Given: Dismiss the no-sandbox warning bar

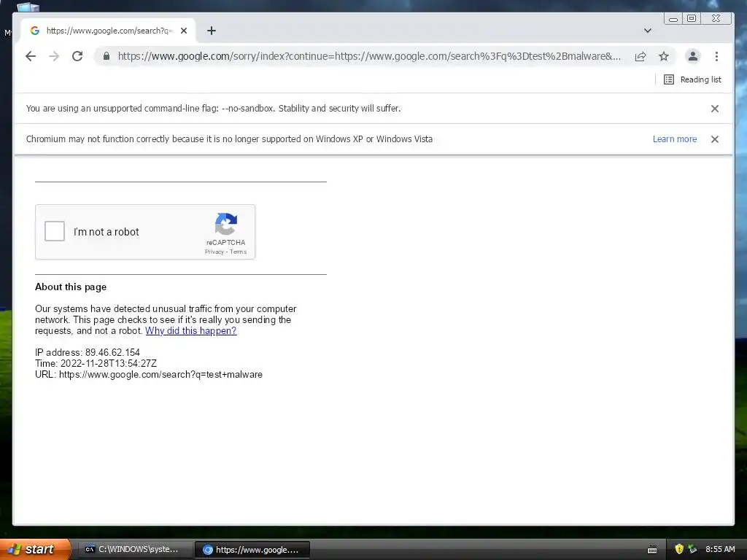Looking at the screenshot, I should coord(715,109).
